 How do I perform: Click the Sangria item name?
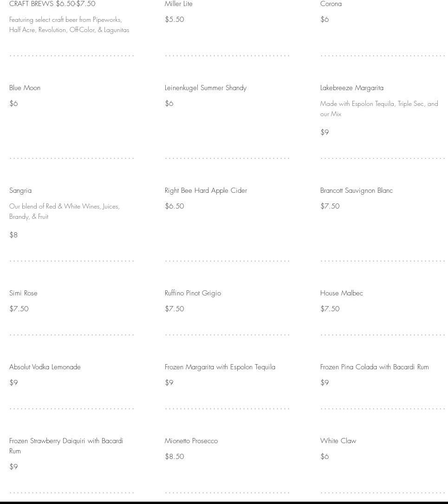tap(20, 190)
